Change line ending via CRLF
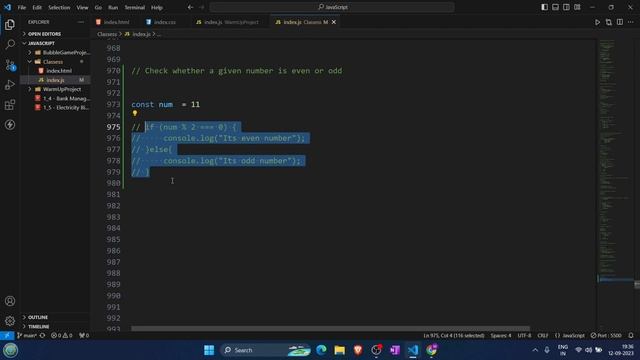 (543, 336)
